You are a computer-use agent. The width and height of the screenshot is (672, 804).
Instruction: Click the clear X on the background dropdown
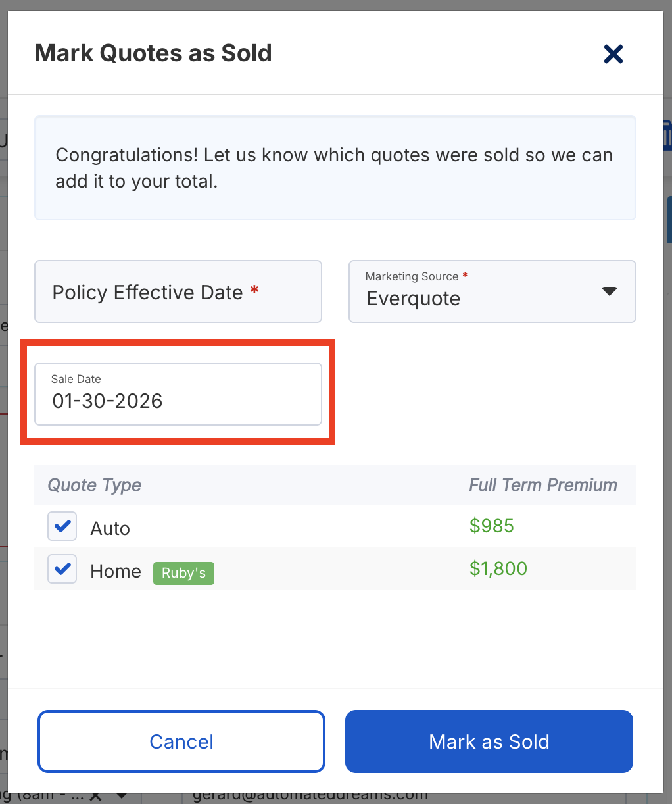click(95, 796)
